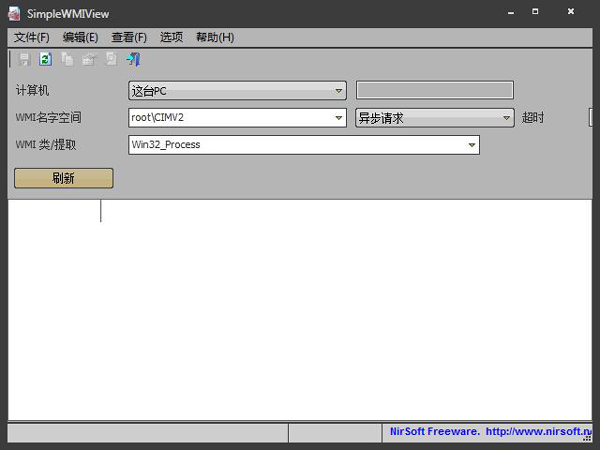Click the WMI名字空间 label
Screen dimensions: 600x450
tap(48, 117)
